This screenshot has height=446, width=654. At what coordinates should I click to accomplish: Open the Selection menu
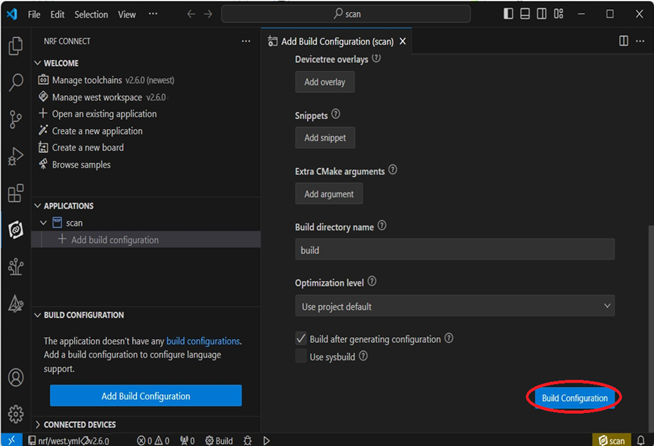tap(91, 15)
